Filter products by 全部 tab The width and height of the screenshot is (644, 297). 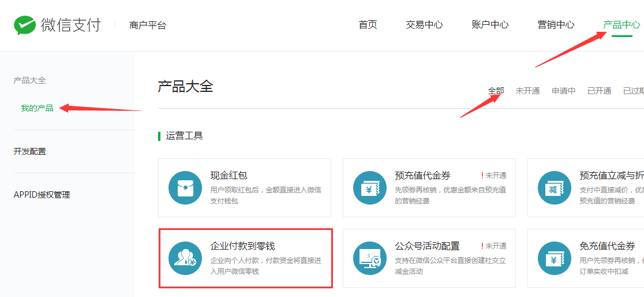[496, 91]
